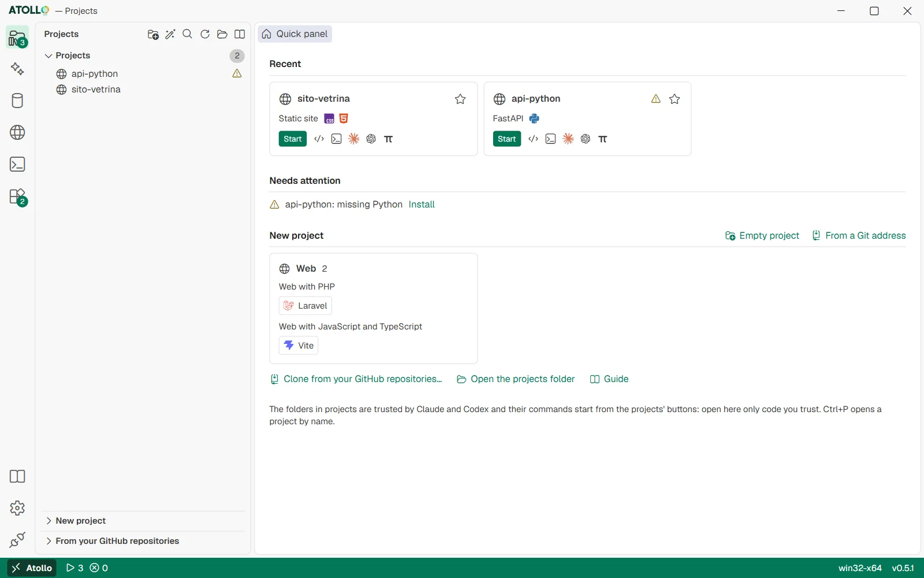Create project From a Git address
Viewport: 924px width, 578px height.
(x=859, y=236)
